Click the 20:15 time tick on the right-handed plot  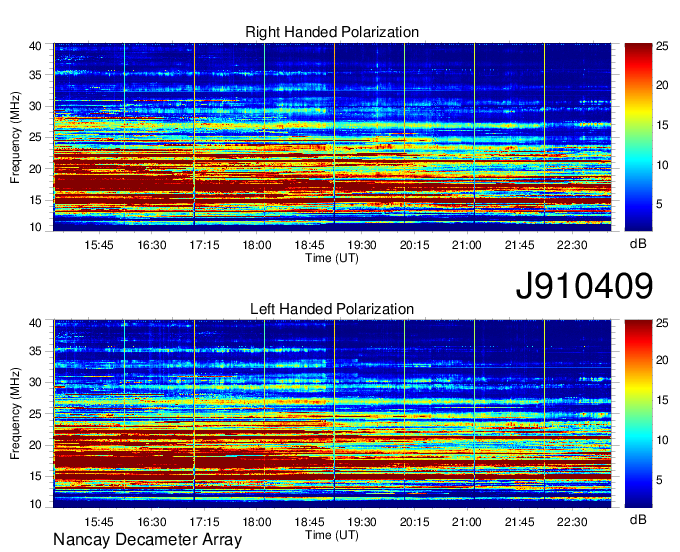[x=415, y=245]
